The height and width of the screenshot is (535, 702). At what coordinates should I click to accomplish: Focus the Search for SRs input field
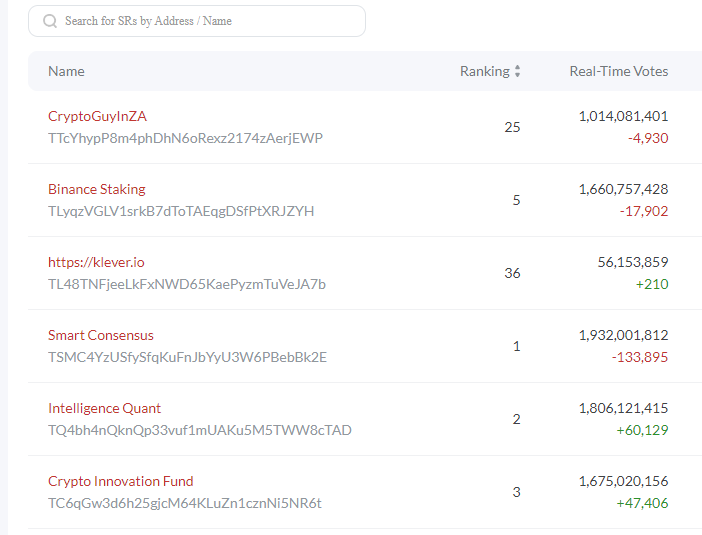[x=197, y=21]
